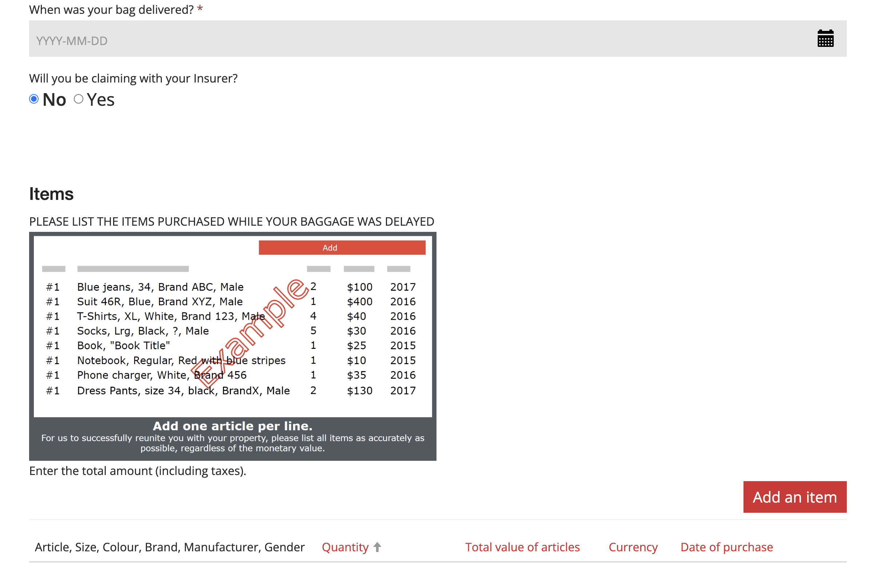Viewport: 889px width, 588px height.
Task: Click the Quantity sort arrow icon
Action: [x=377, y=547]
